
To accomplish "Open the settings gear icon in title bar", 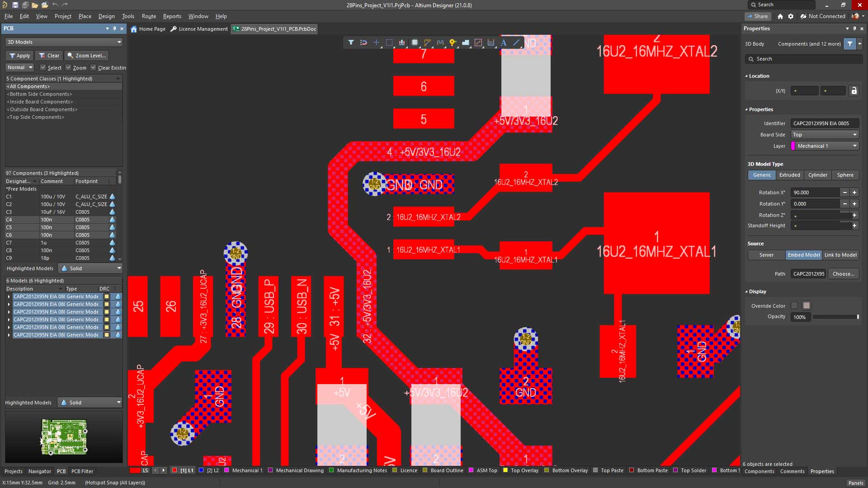I will tap(791, 16).
